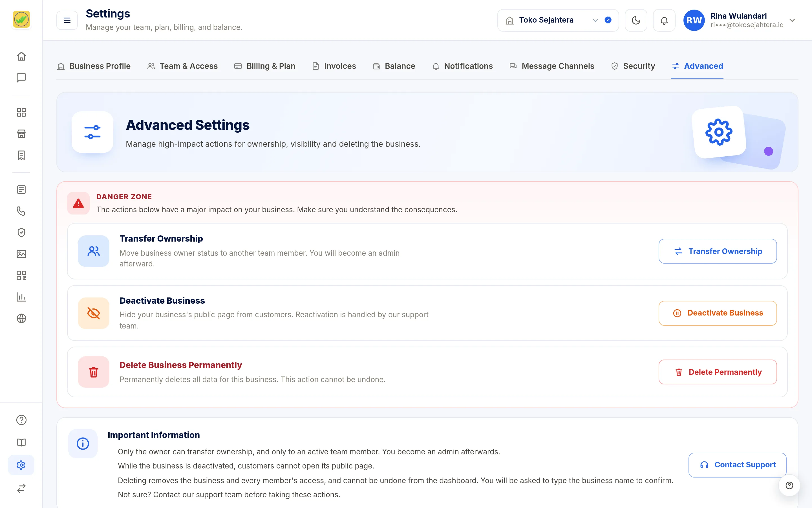Click the Advanced Settings sliders icon tile
812x508 pixels.
pos(92,132)
